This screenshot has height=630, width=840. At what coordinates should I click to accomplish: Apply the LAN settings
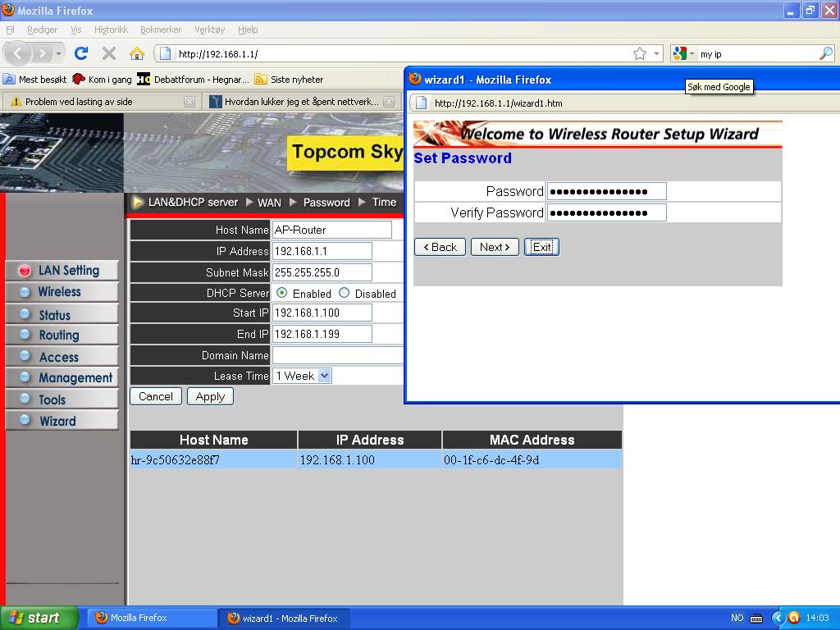(x=210, y=396)
